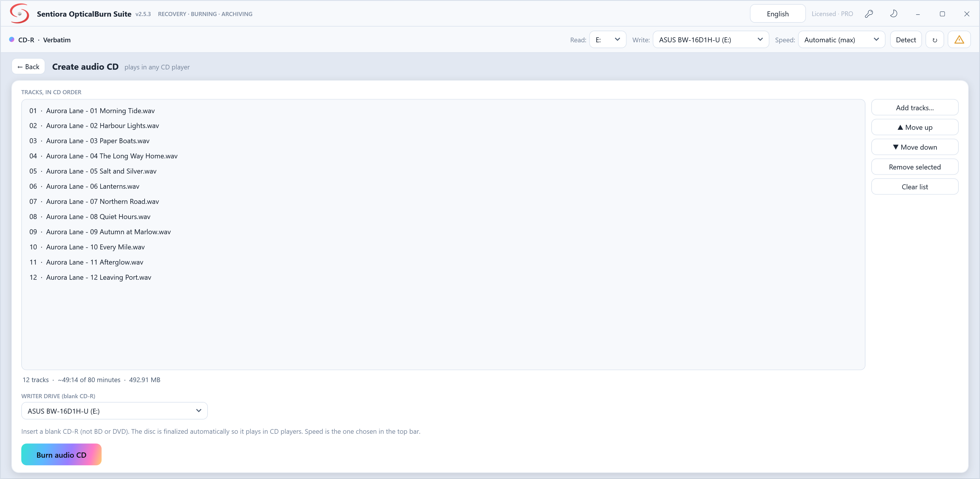Minimize the OpticalBurn window
980x479 pixels.
(x=918, y=14)
